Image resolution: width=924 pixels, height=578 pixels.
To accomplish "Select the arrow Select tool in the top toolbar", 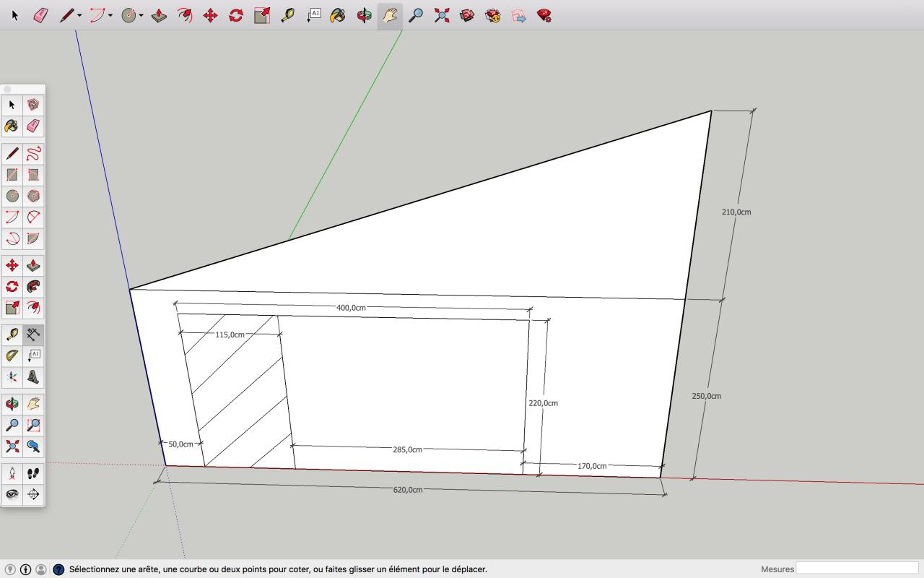I will [x=14, y=15].
